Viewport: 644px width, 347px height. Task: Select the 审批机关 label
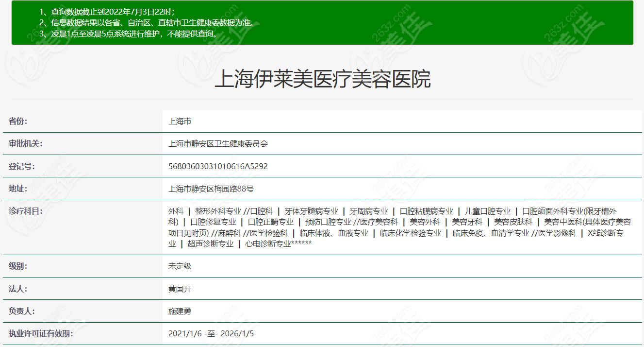click(26, 143)
